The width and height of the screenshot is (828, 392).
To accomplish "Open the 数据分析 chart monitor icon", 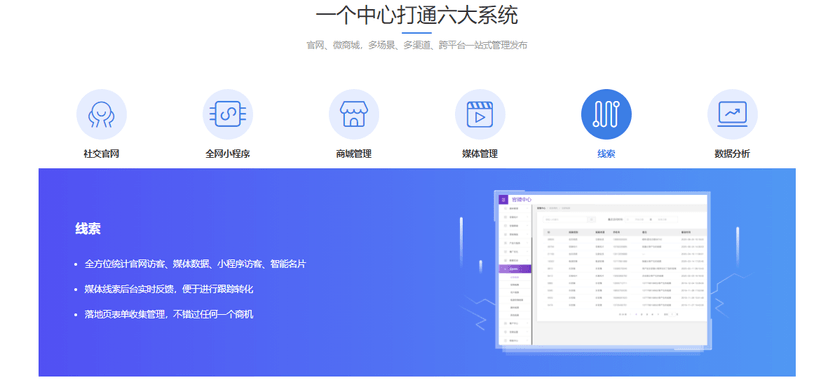I will (732, 114).
